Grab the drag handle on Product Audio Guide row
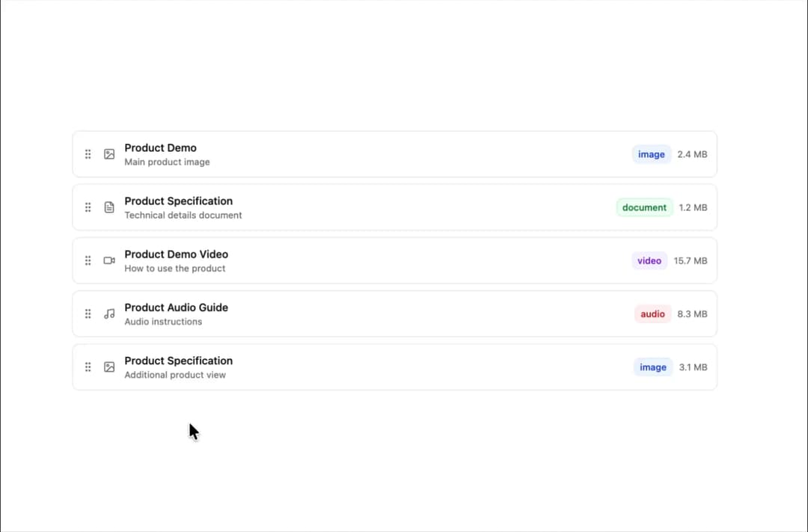The image size is (808, 532). [88, 314]
